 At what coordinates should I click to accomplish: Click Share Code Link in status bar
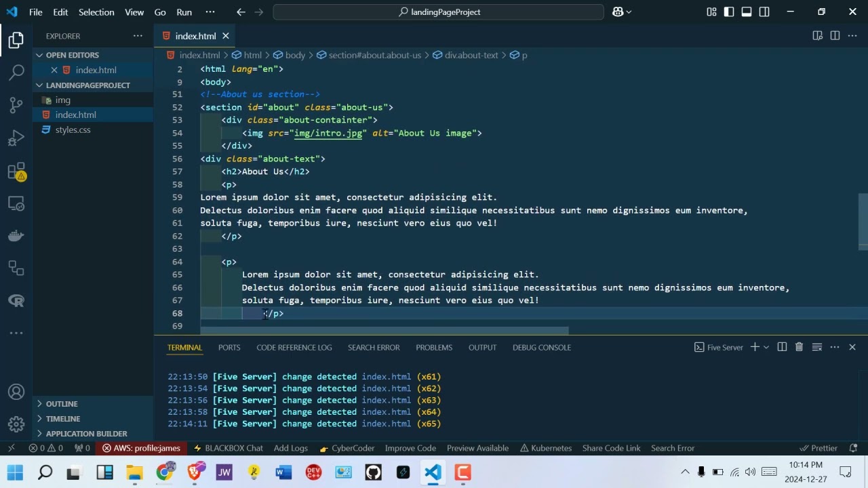coord(611,448)
